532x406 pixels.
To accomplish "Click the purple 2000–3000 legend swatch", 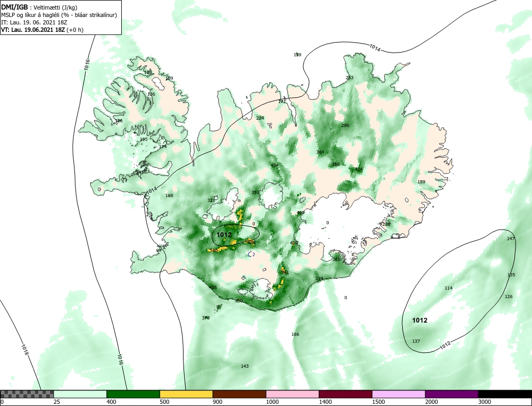I will [x=452, y=394].
